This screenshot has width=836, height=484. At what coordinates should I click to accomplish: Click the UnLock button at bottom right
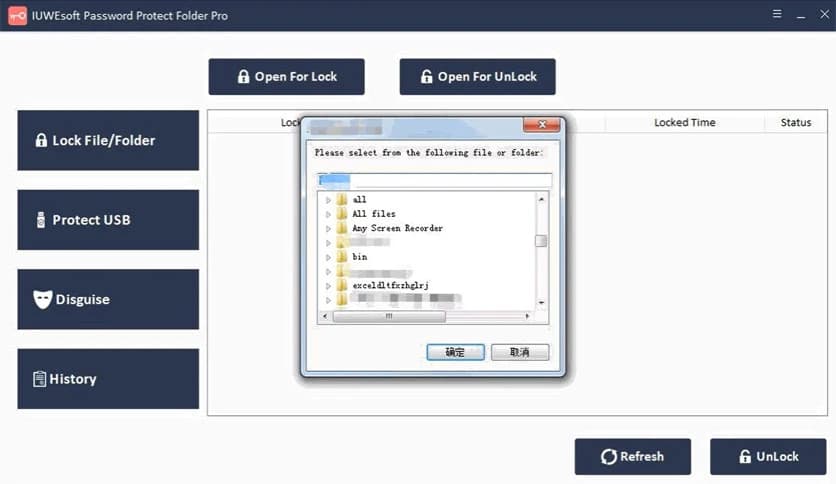click(x=768, y=456)
